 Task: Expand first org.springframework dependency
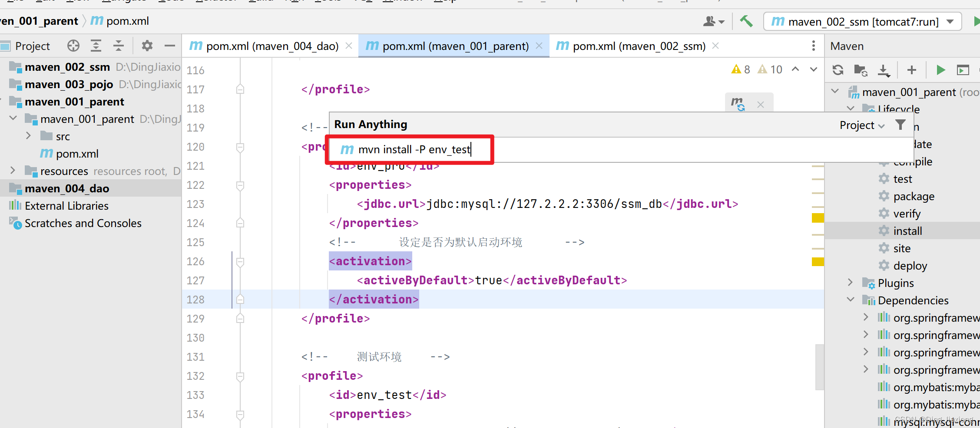(866, 317)
